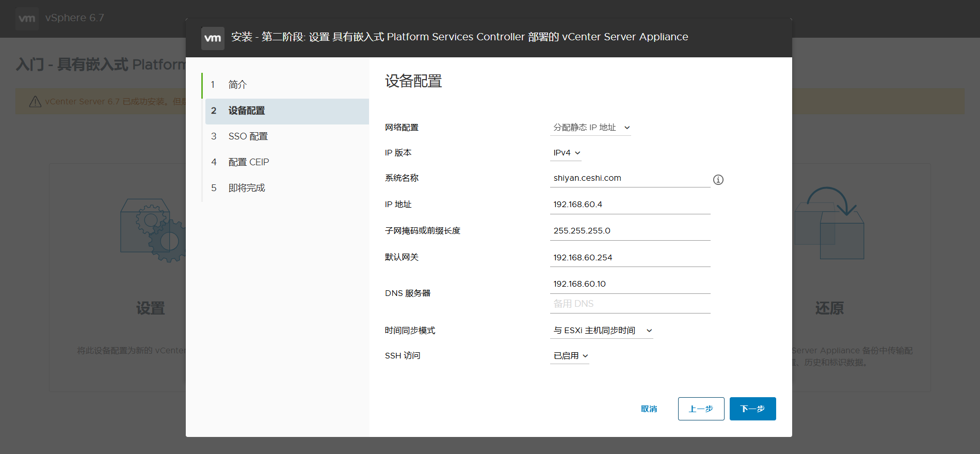Select step 5 即将完成
The image size is (980, 454).
coord(286,188)
